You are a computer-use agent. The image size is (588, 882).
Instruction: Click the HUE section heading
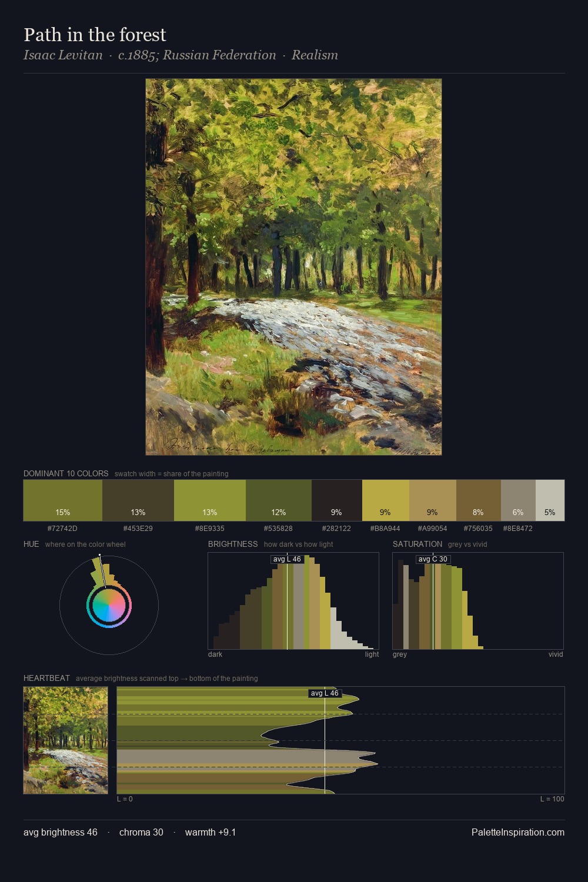(x=31, y=544)
